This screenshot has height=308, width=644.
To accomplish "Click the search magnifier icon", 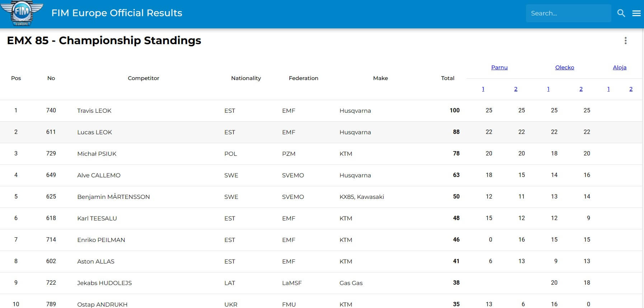I will pyautogui.click(x=621, y=13).
